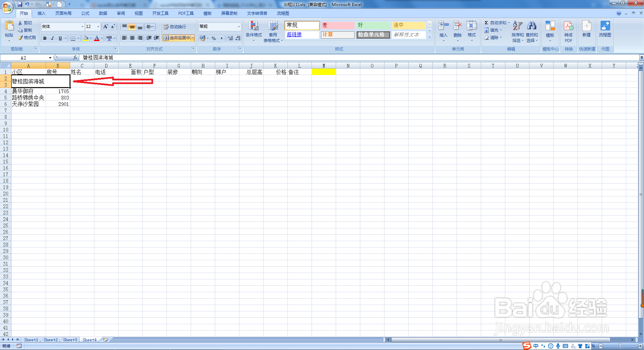Viewport: 644px width, 350px height.
Task: Apply the Neutral (适中) yellow cell style
Action: pyautogui.click(x=409, y=25)
